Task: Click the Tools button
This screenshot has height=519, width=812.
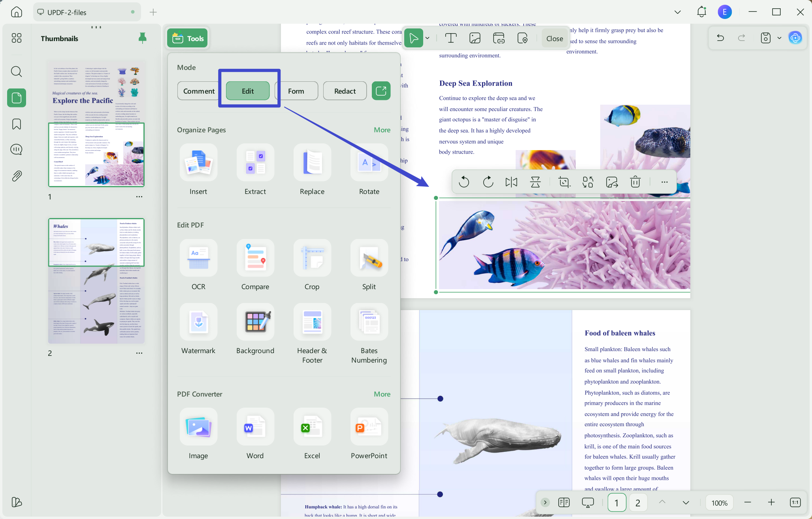Action: (188, 38)
